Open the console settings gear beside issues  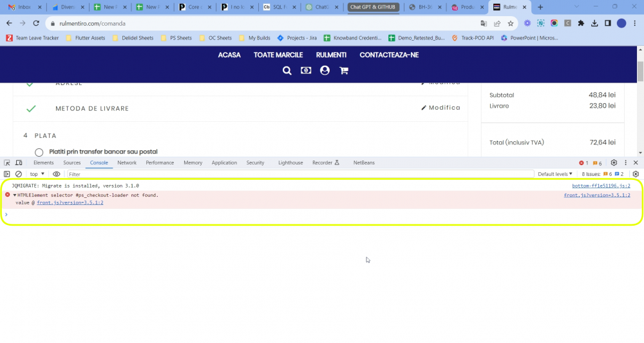(x=636, y=174)
